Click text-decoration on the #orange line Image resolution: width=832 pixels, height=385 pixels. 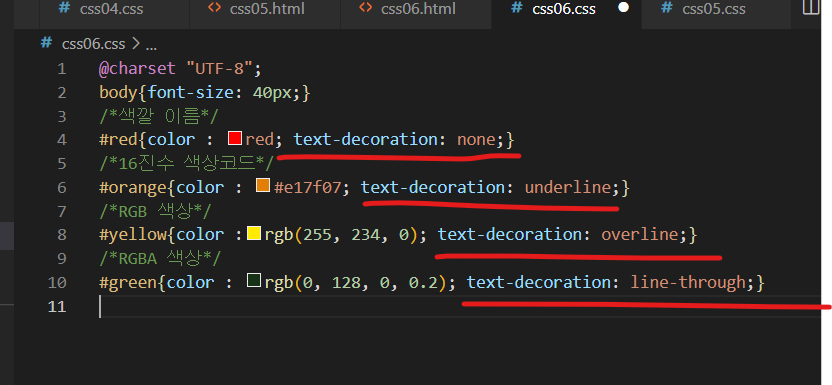pos(433,187)
